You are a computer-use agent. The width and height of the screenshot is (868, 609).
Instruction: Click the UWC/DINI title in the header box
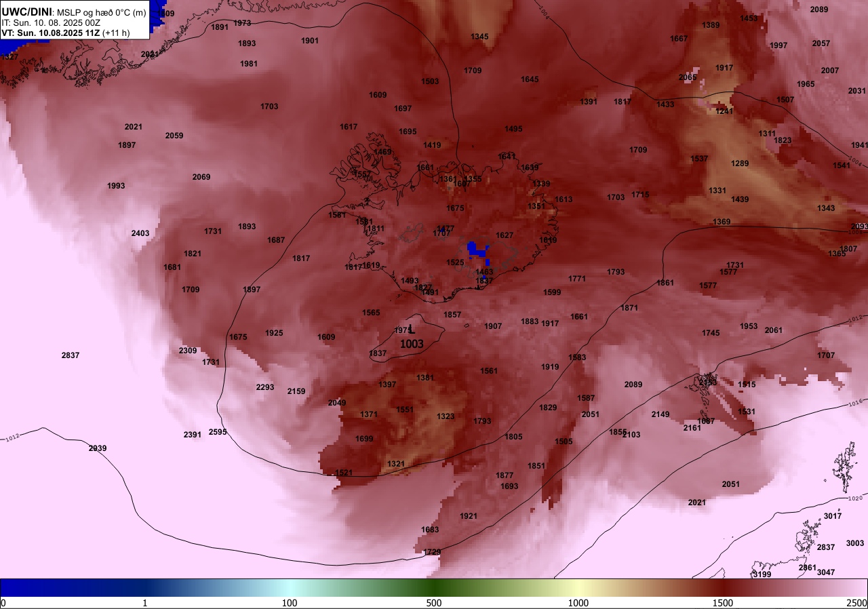coord(26,12)
